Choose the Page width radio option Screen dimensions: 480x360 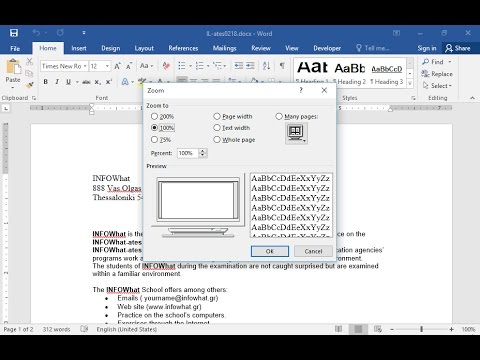pos(217,116)
